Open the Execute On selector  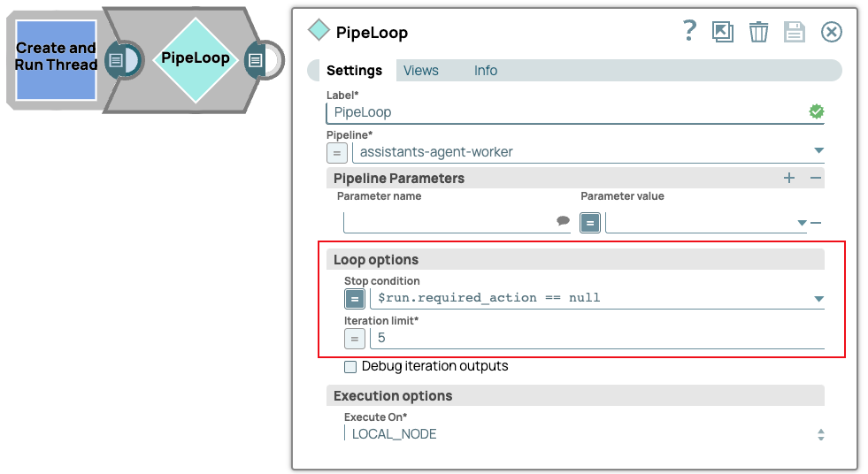(820, 434)
